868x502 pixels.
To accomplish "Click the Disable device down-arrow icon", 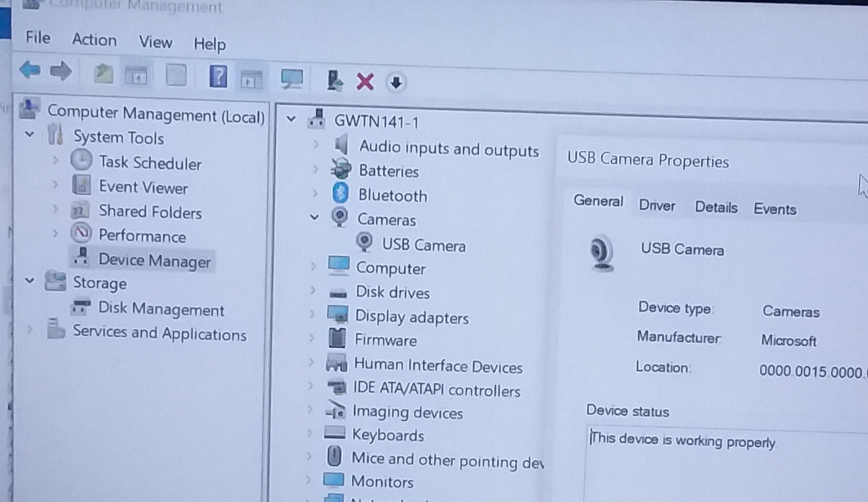I will (396, 82).
